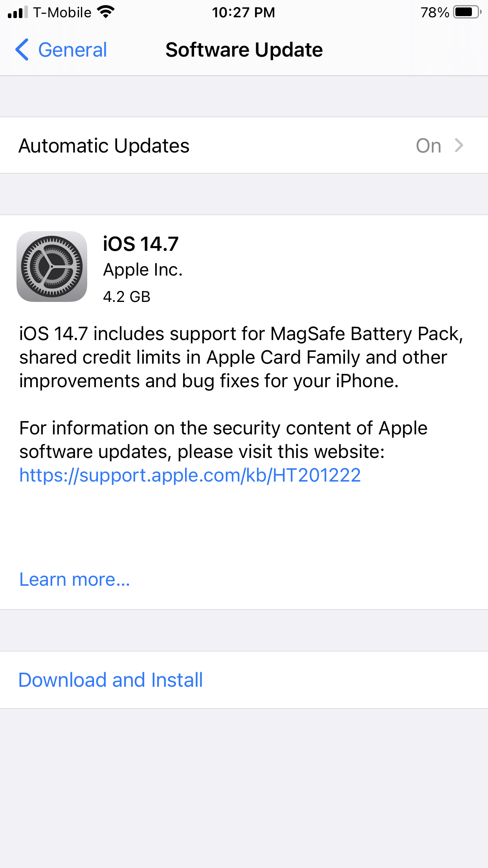This screenshot has height=868, width=488.
Task: Expand Automatic Updates via right chevron
Action: (459, 145)
